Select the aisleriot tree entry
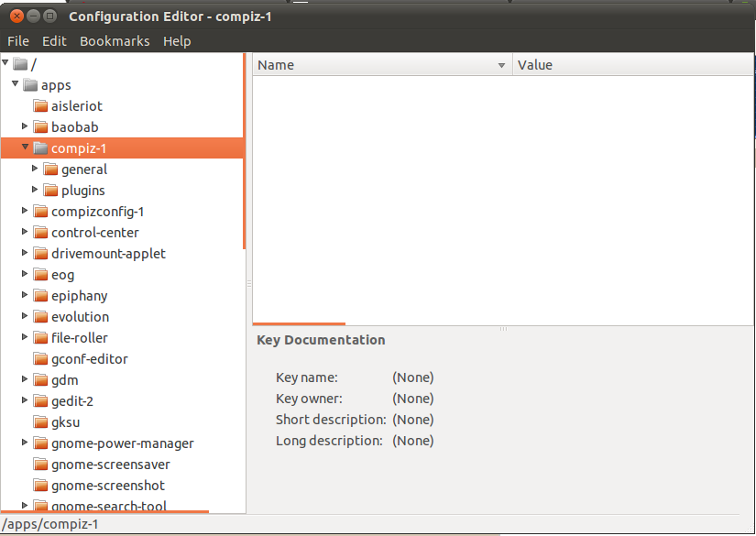The height and width of the screenshot is (536, 756). tap(77, 105)
